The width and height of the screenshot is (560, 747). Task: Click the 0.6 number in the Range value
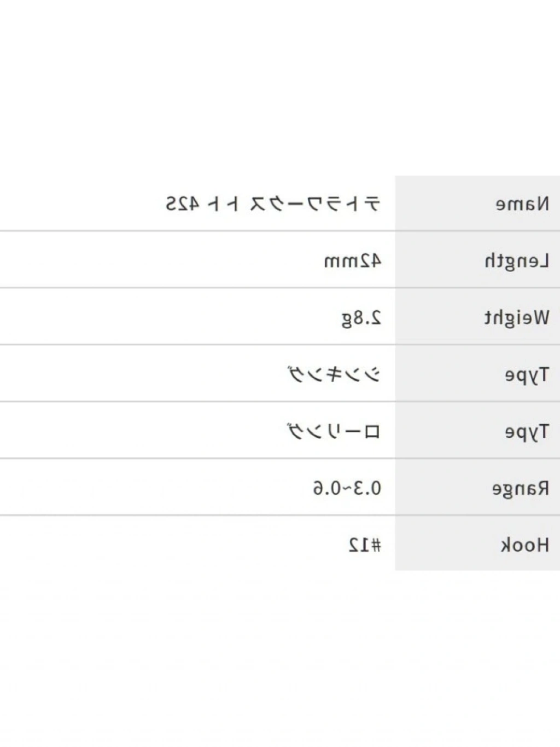pos(327,488)
